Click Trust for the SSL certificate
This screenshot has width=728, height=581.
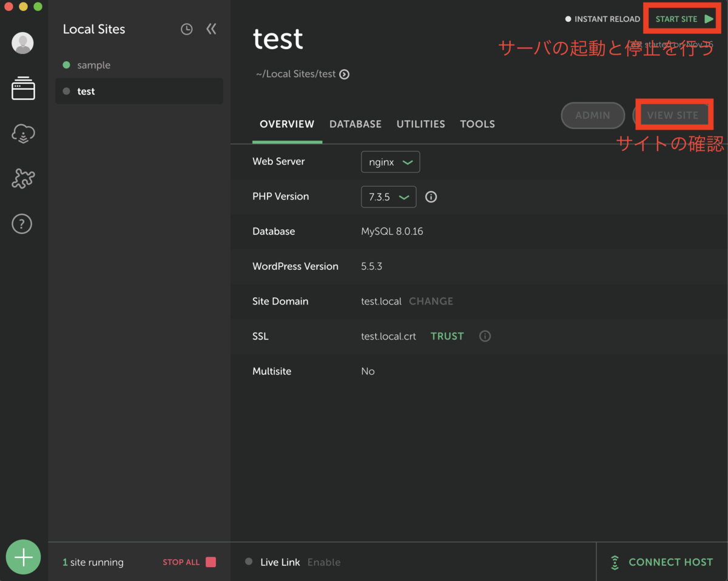447,336
